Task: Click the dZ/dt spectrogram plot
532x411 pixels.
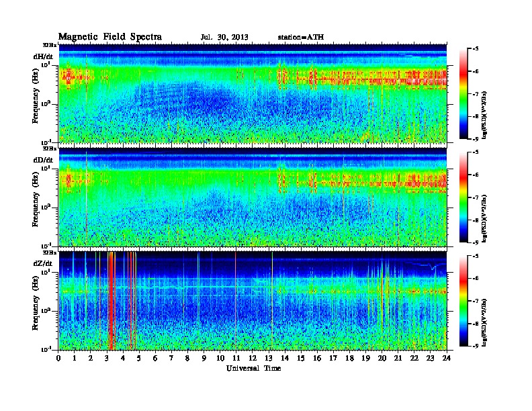Action: click(x=253, y=300)
